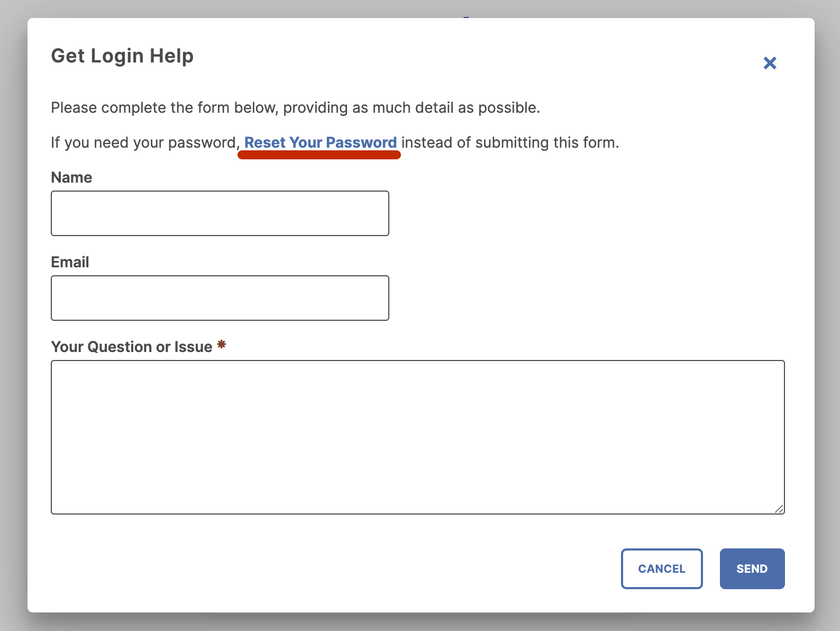Image resolution: width=840 pixels, height=631 pixels.
Task: Close the Get Login Help dialog
Action: 770,63
